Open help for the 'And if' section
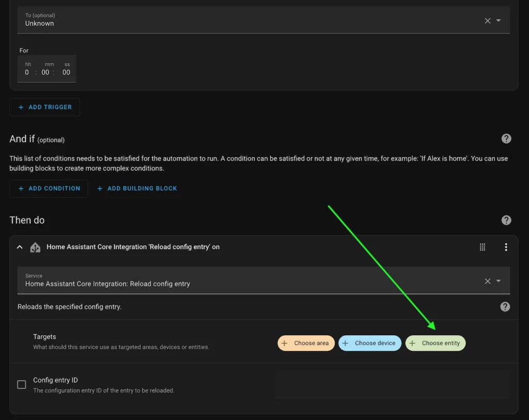This screenshot has height=420, width=529. pyautogui.click(x=506, y=138)
